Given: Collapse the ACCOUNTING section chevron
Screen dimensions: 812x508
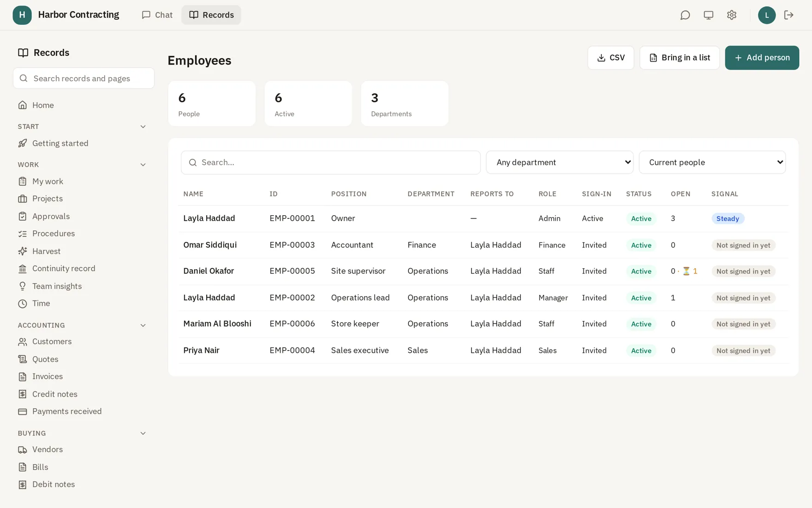Looking at the screenshot, I should click(143, 326).
